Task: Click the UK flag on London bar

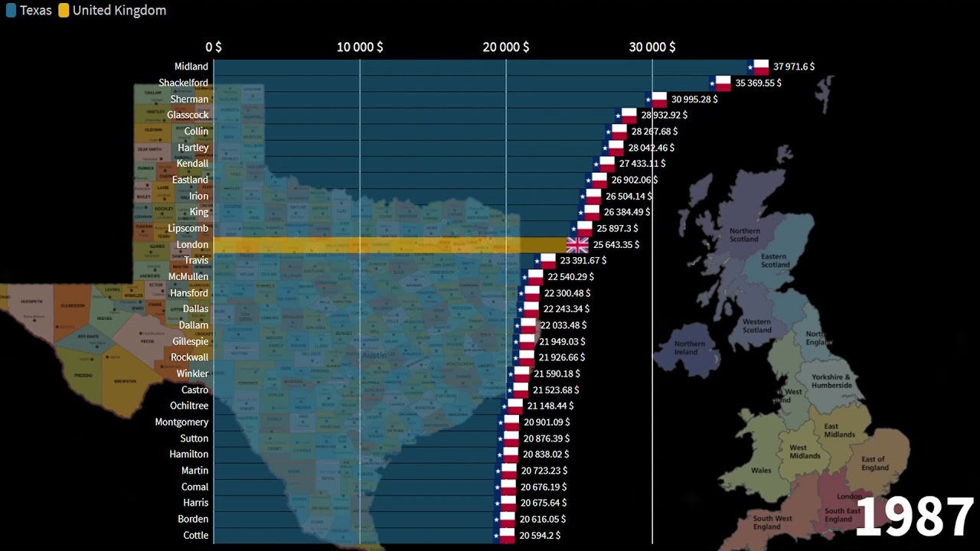Action: pyautogui.click(x=577, y=245)
